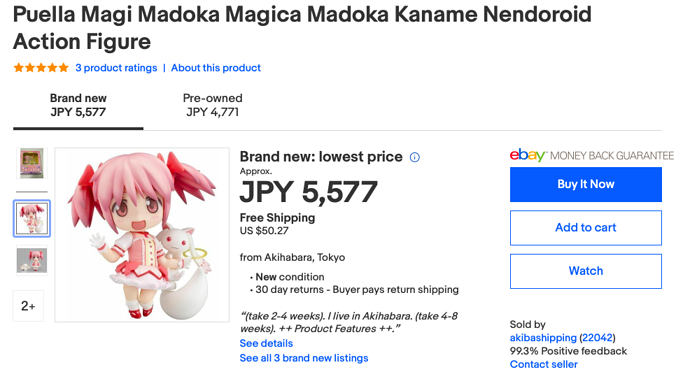Screen dimensions: 690x372
Task: Switch to the Brand new tab
Action: (x=78, y=105)
